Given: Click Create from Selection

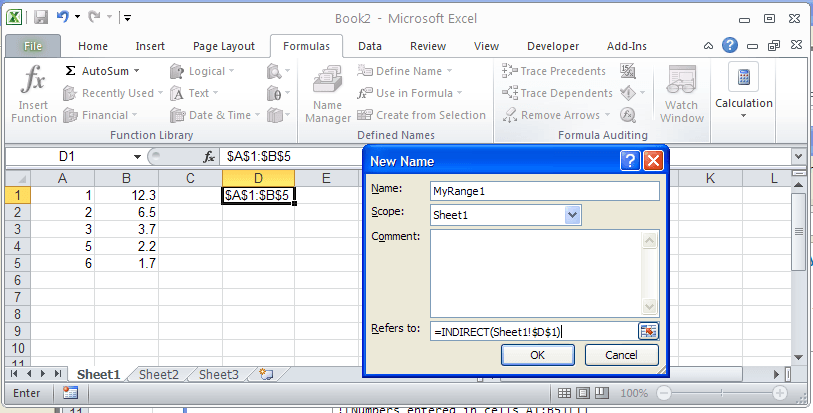Looking at the screenshot, I should [x=422, y=115].
